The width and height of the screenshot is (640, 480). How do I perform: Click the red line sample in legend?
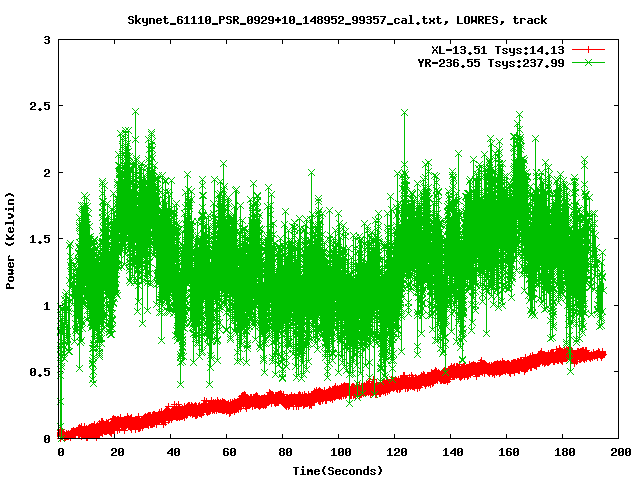[x=589, y=49]
